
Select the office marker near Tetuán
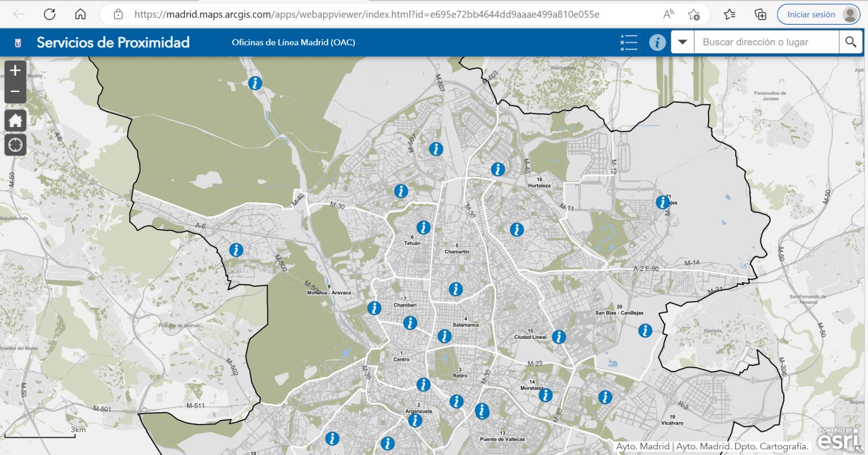click(x=423, y=228)
